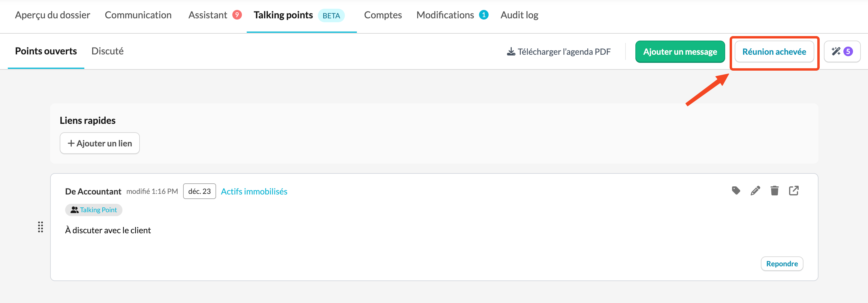Grab the six-dot drag handle
The image size is (868, 303).
pyautogui.click(x=41, y=227)
